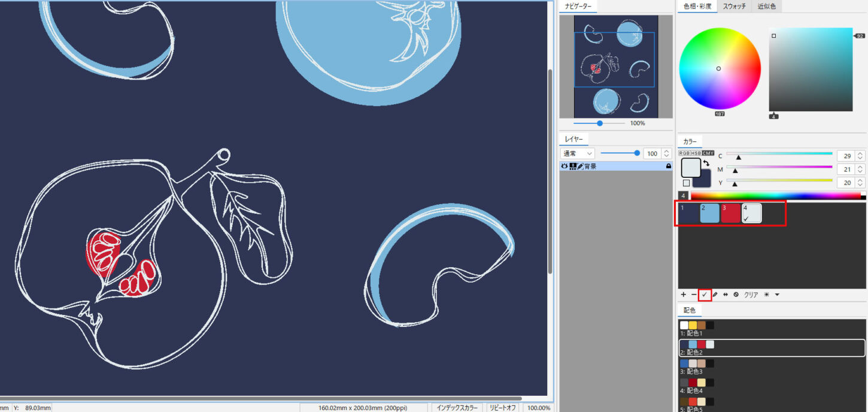868x412 pixels.
Task: Switch to the スウォッチ tab
Action: coord(734,7)
